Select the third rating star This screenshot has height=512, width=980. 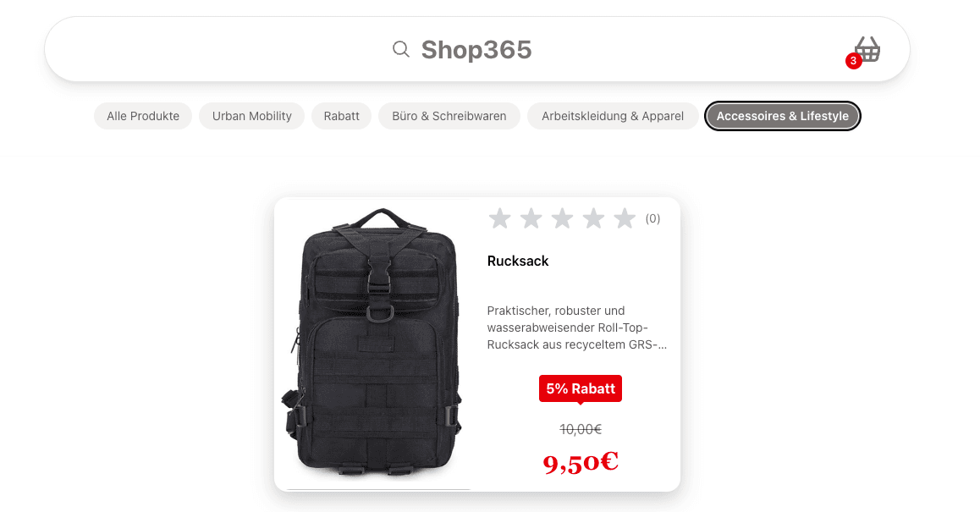click(x=562, y=218)
